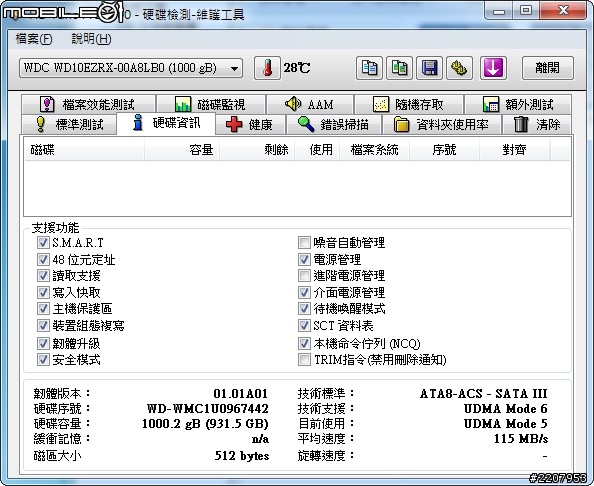
Task: Open the WDC WD10EZRX drive dropdown
Action: point(131,68)
